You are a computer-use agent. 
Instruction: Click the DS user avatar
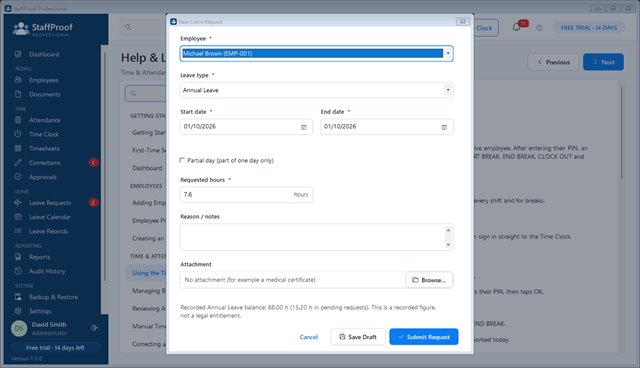(x=19, y=328)
